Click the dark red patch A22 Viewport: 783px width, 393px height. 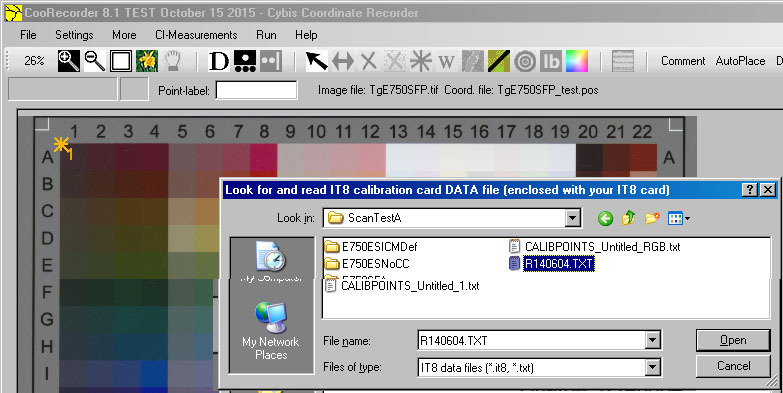point(643,157)
